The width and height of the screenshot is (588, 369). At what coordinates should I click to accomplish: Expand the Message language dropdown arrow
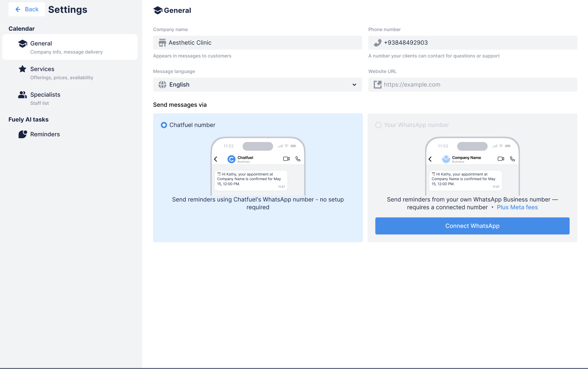tap(354, 85)
